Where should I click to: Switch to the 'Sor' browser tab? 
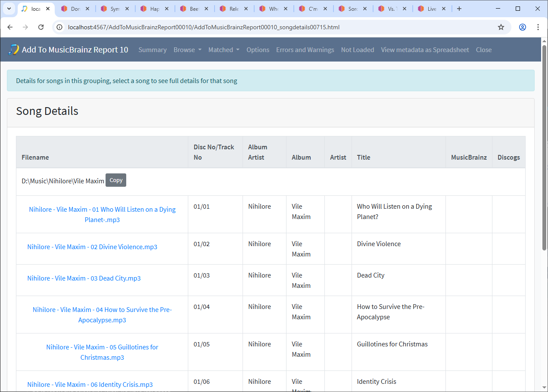click(x=353, y=9)
